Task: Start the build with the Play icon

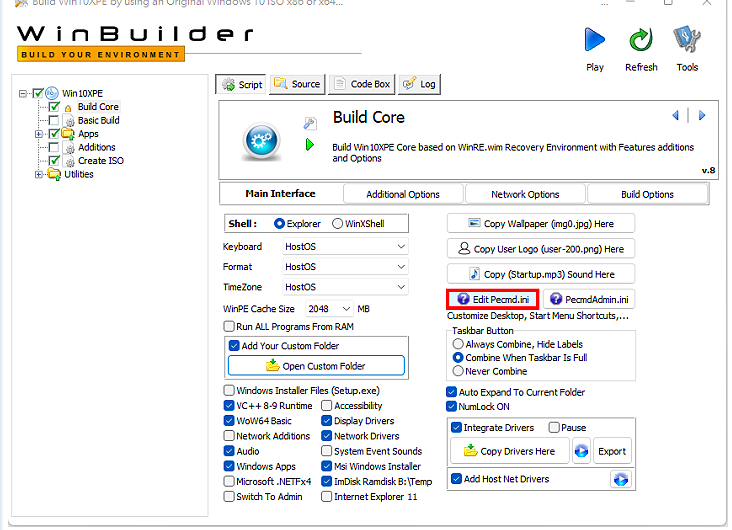Action: pyautogui.click(x=594, y=40)
